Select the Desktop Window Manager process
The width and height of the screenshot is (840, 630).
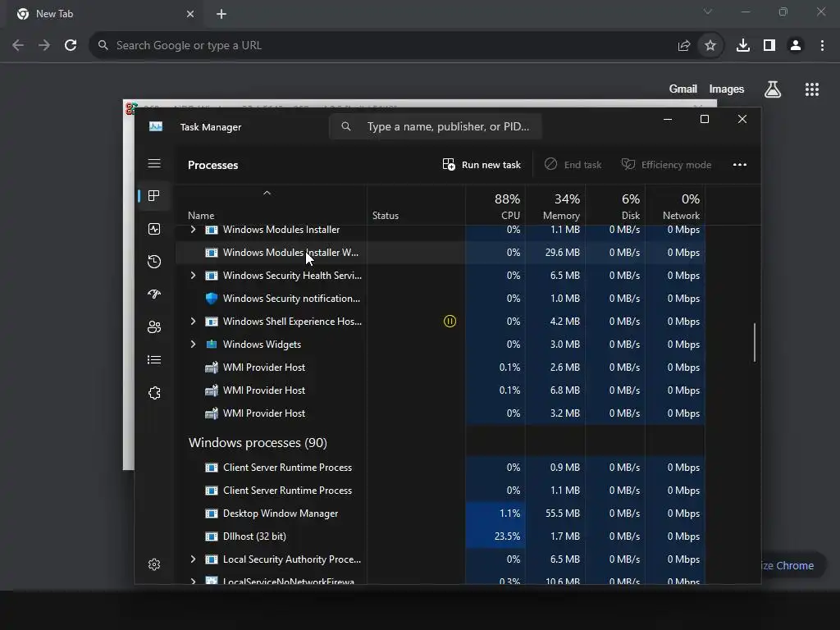[x=440, y=514]
